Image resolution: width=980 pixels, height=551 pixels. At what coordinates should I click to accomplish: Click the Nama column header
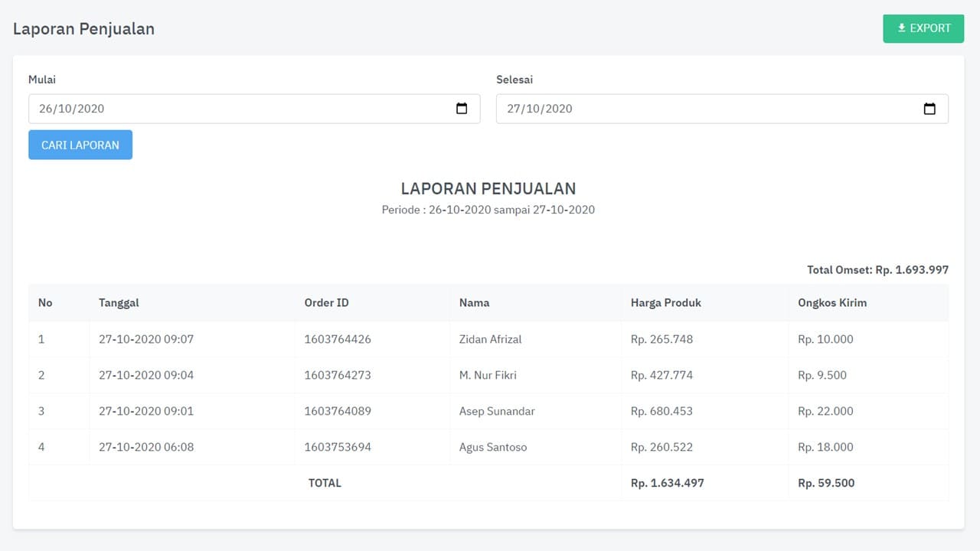474,302
